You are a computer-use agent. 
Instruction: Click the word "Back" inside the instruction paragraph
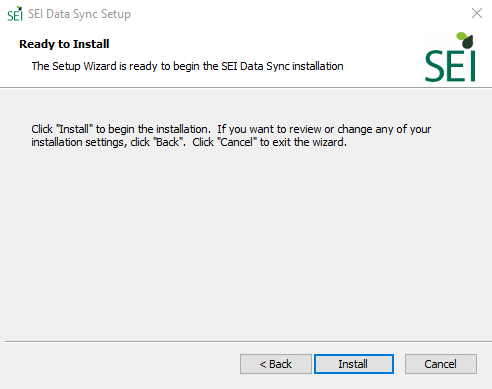pyautogui.click(x=167, y=142)
